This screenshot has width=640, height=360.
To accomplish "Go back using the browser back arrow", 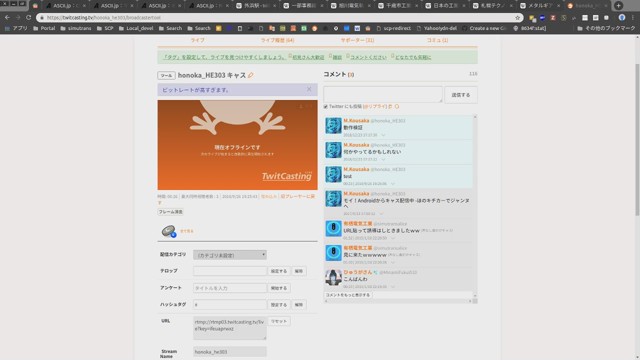I will (x=7, y=18).
